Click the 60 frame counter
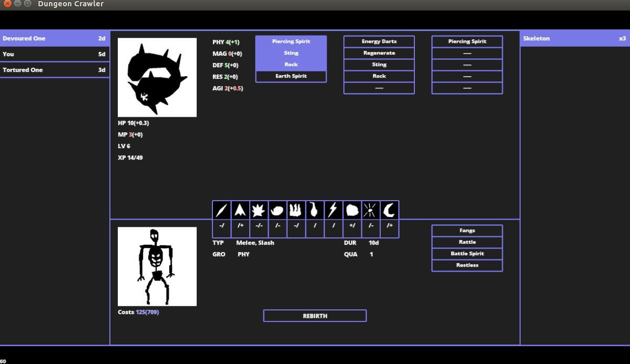 pyautogui.click(x=3, y=361)
